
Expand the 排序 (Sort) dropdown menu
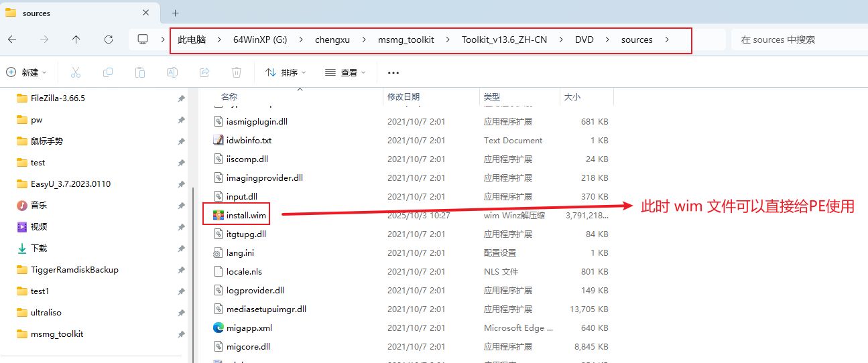point(286,72)
